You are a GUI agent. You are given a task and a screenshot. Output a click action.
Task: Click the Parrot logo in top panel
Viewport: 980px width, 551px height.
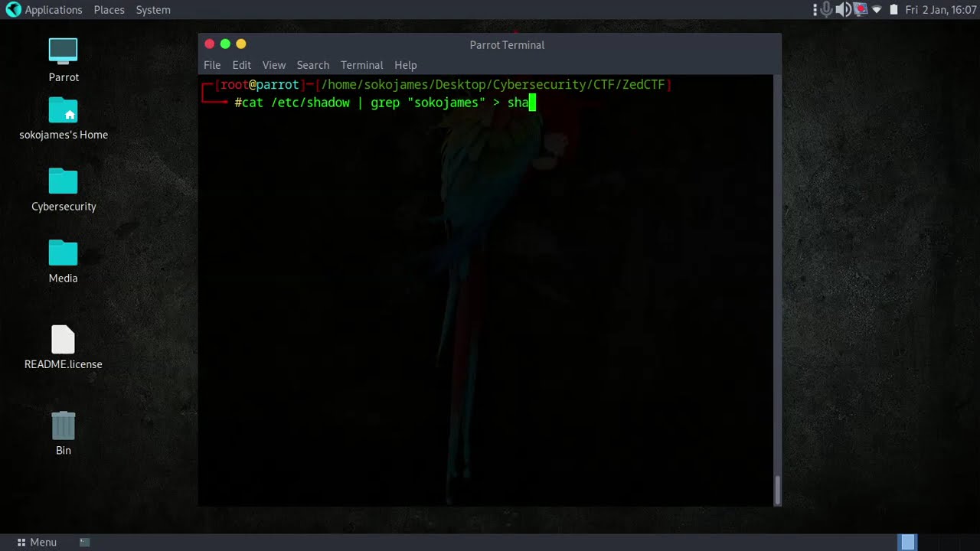point(13,9)
